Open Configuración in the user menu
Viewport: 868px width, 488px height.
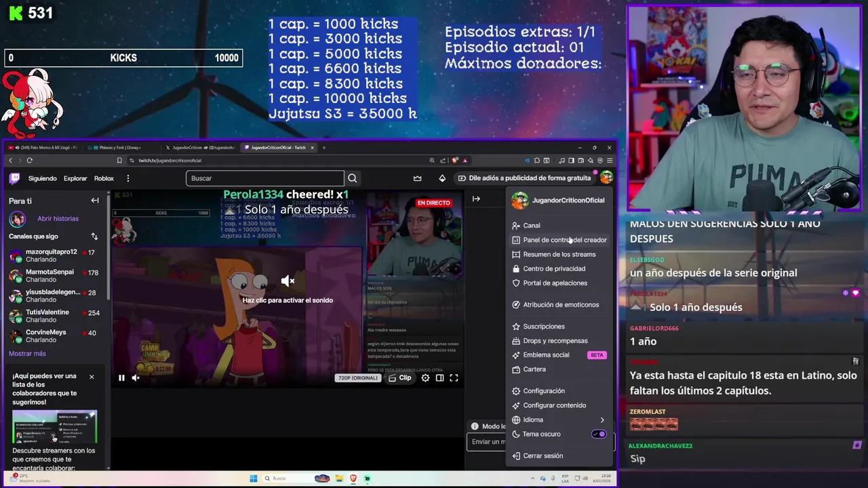tap(560, 391)
